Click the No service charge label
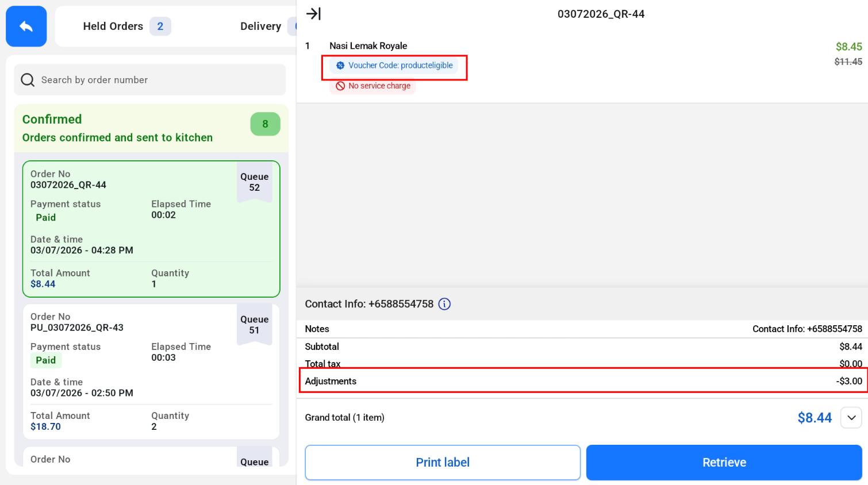The width and height of the screenshot is (868, 485). click(x=379, y=86)
